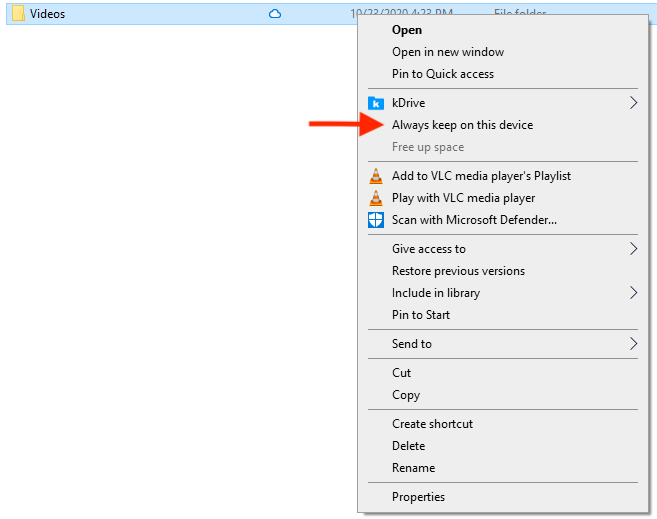
Task: Expand the Send to submenu arrow
Action: point(633,344)
